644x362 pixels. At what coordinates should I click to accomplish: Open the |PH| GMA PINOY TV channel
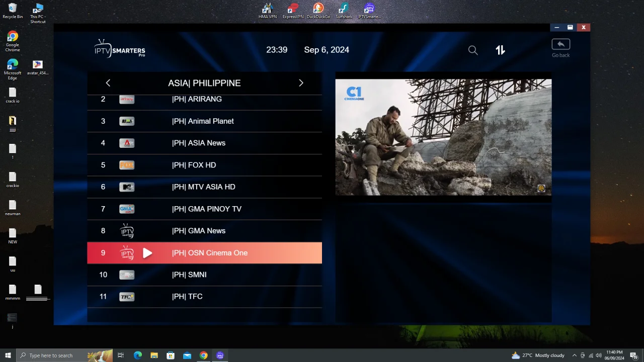[204, 209]
